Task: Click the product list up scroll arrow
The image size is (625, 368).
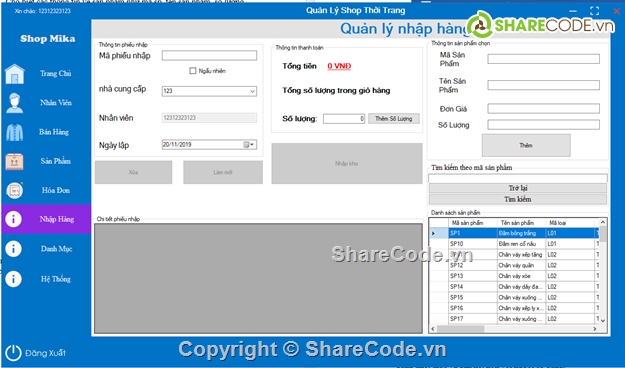Action: pyautogui.click(x=603, y=222)
